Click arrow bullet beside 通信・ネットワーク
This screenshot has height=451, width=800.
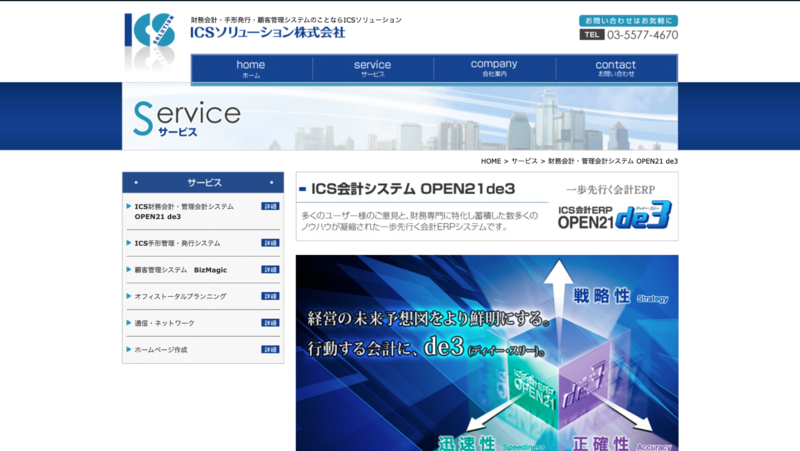coord(129,322)
